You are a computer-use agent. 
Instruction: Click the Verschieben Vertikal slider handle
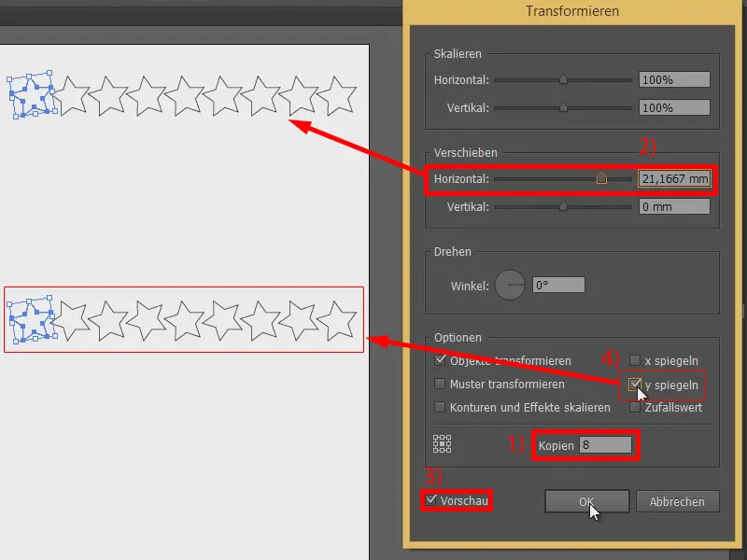563,206
